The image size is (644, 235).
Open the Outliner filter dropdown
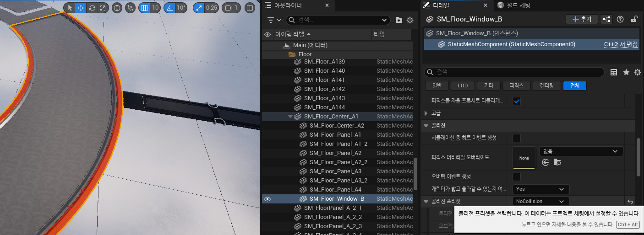point(274,20)
